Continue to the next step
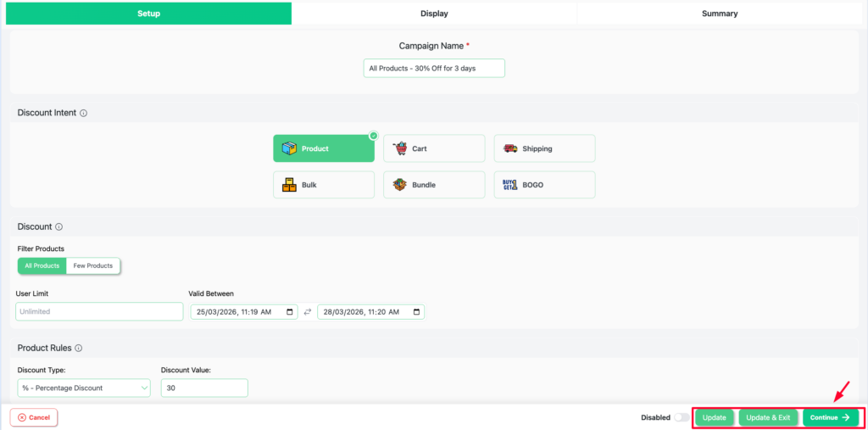Viewport: 868px width, 430px height. [x=831, y=417]
